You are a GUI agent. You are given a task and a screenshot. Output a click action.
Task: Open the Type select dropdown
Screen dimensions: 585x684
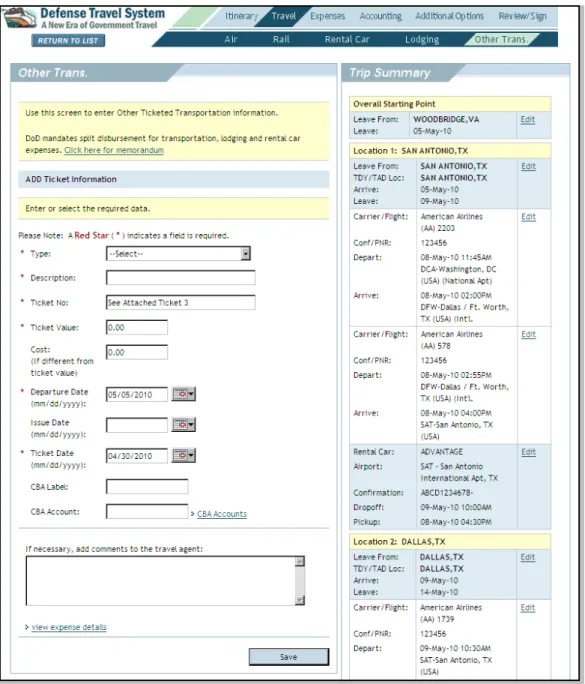(178, 253)
